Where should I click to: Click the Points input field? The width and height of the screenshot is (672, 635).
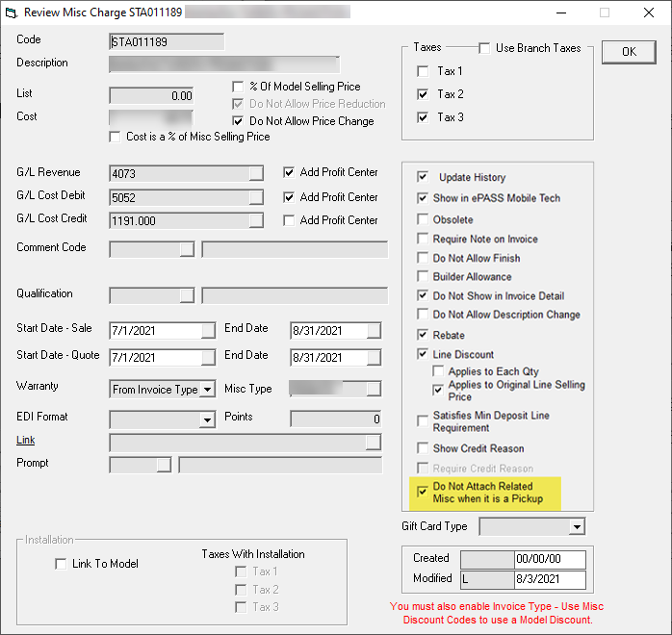[x=336, y=419]
